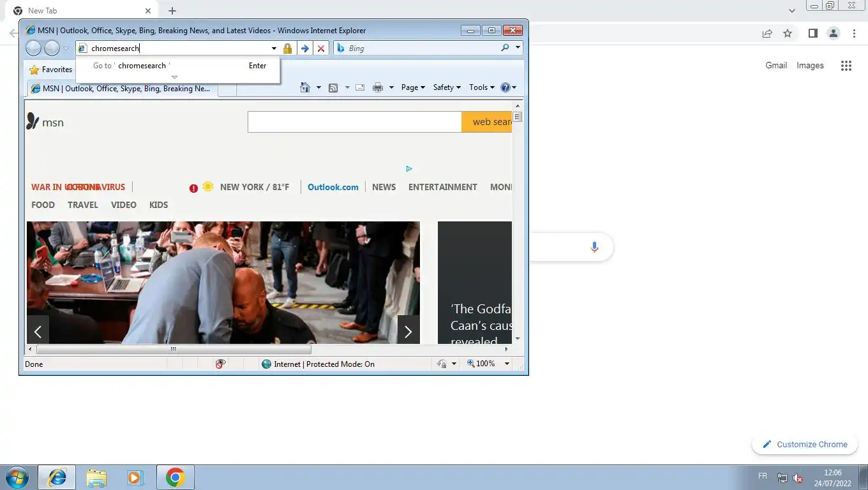
Task: Click the IE vertical scrollbar down arrow
Action: click(x=518, y=339)
